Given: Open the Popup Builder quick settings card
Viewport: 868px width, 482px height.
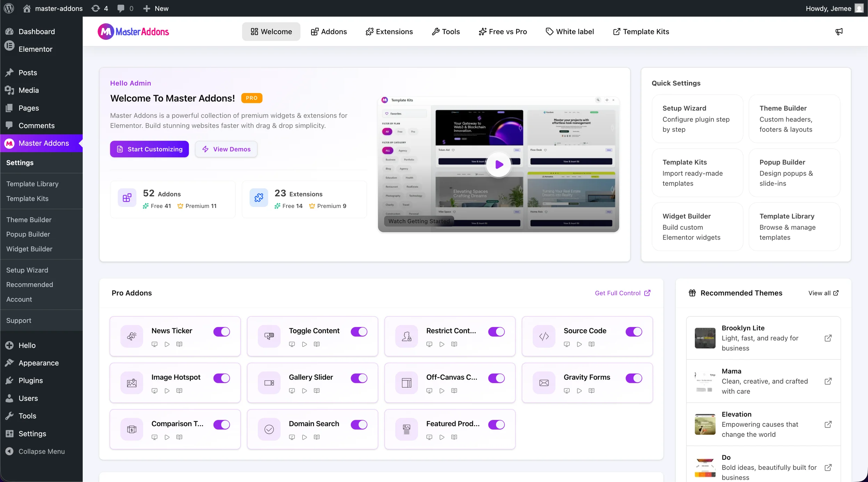Looking at the screenshot, I should [794, 173].
